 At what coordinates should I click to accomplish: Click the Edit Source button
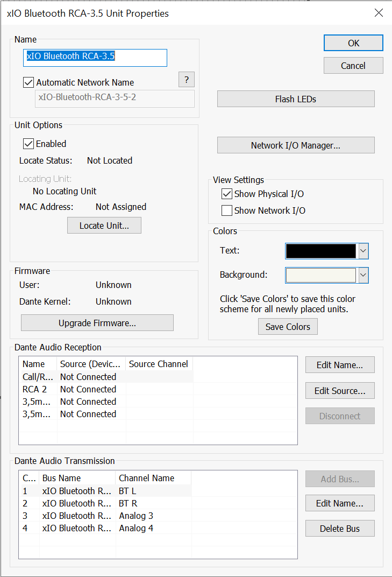click(340, 390)
